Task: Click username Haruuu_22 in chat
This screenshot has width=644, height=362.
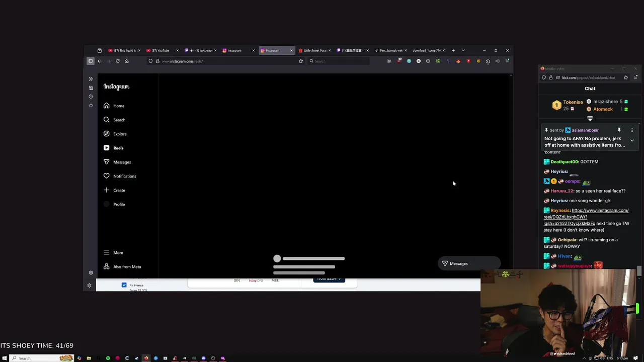Action: click(x=562, y=191)
